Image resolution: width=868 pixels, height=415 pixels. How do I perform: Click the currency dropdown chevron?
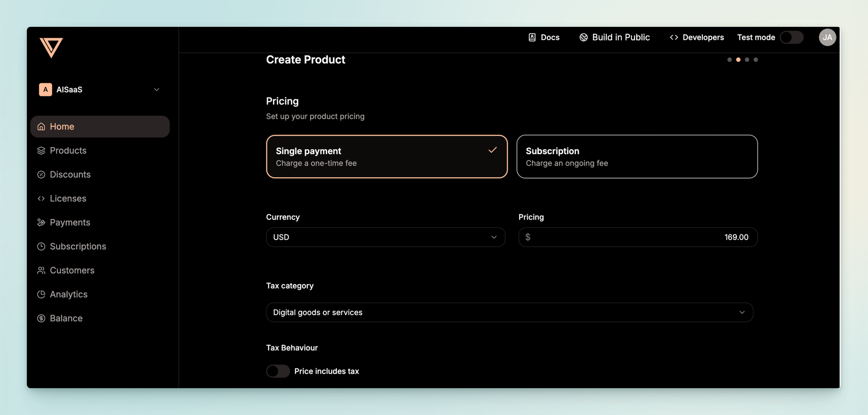pos(494,237)
